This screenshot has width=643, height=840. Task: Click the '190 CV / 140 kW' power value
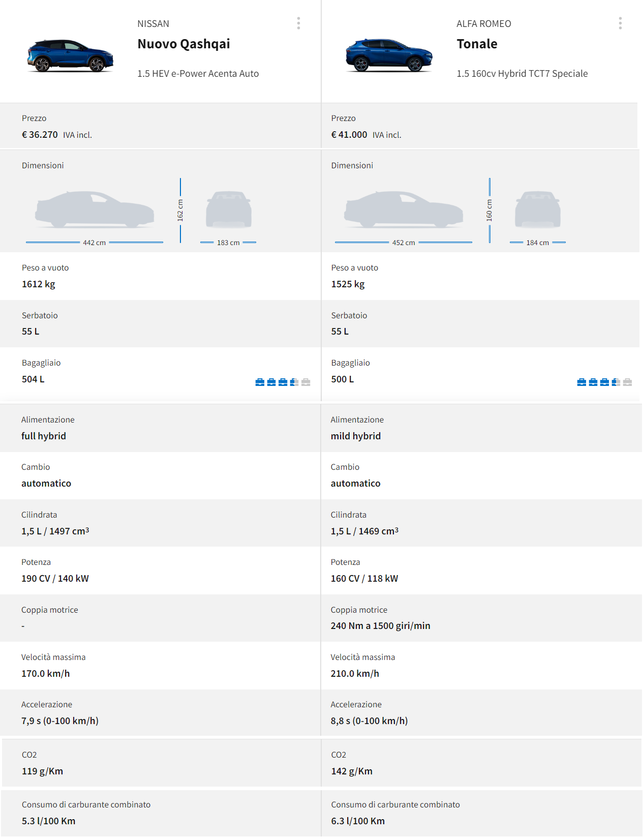[x=55, y=579]
